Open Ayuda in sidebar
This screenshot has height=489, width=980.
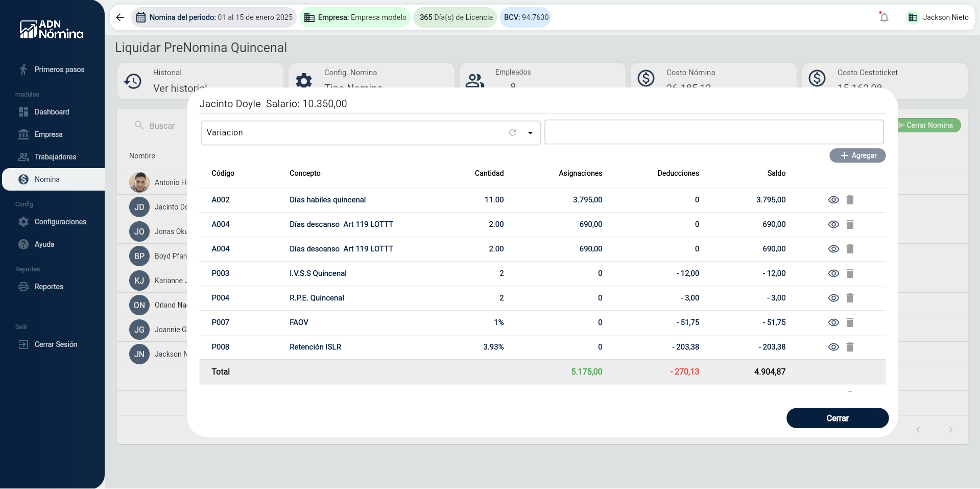tap(52, 244)
